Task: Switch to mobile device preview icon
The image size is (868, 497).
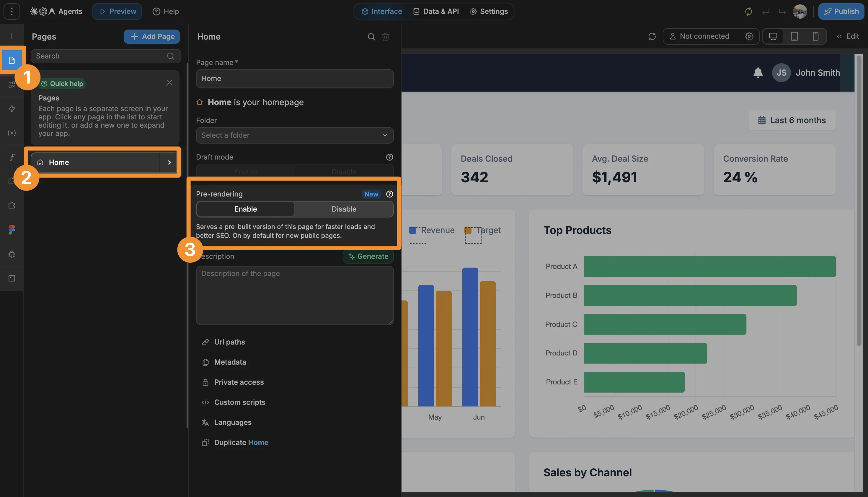Action: [x=815, y=36]
